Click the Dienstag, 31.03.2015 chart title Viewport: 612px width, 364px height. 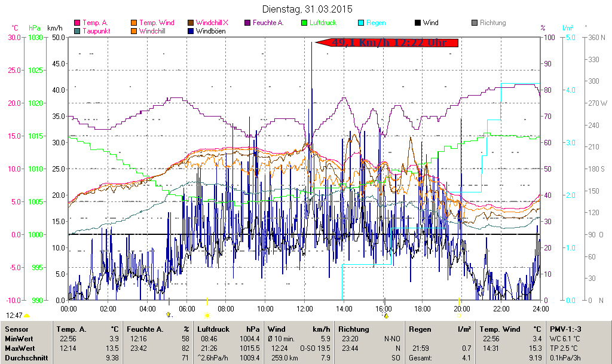pyautogui.click(x=307, y=10)
